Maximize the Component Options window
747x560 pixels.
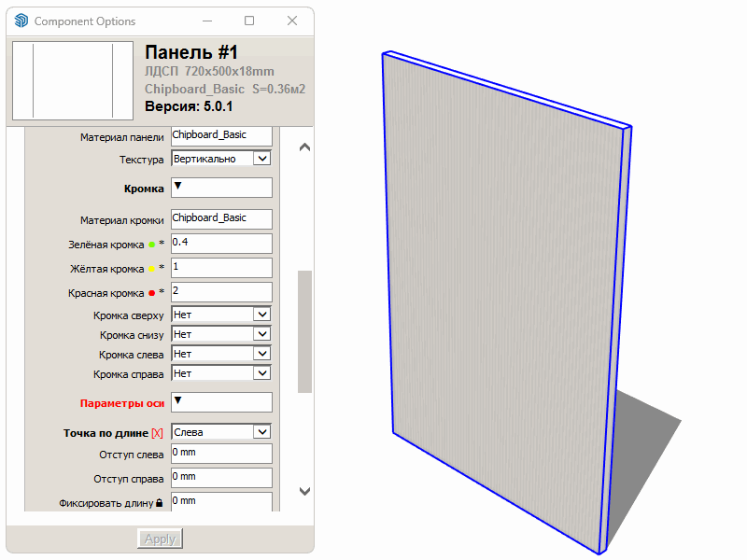(249, 21)
